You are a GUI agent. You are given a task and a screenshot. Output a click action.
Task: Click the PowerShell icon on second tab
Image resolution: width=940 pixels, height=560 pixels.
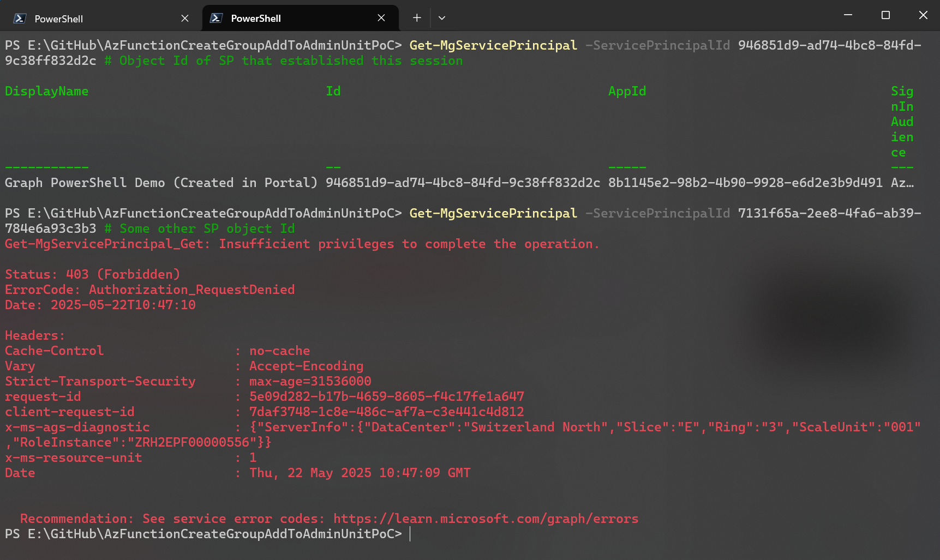click(x=216, y=18)
